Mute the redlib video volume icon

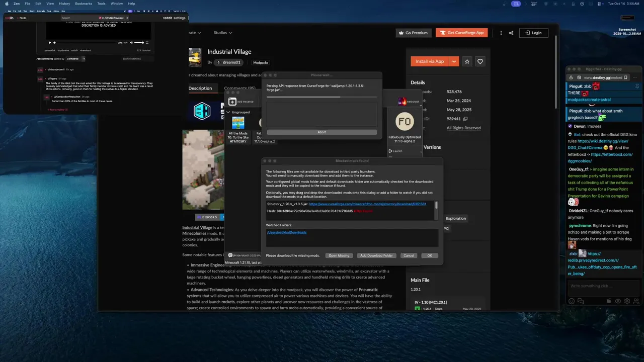click(x=131, y=43)
